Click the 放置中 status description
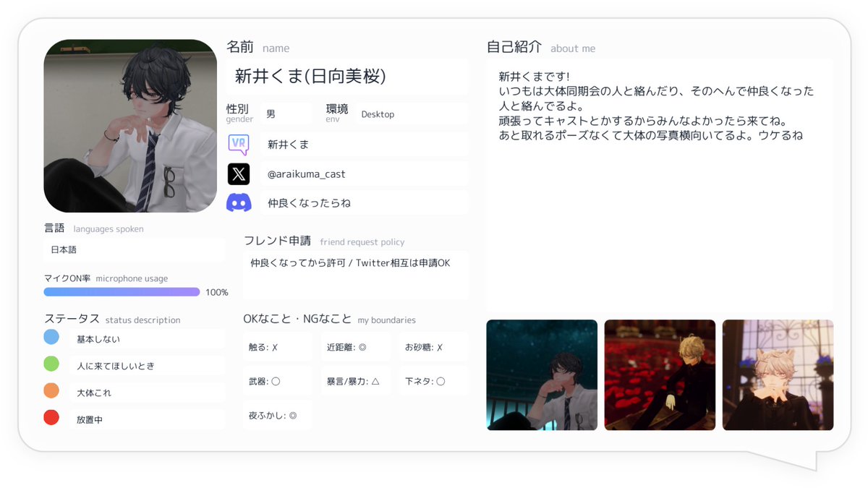Screen dimensions: 868x488 tap(148, 419)
